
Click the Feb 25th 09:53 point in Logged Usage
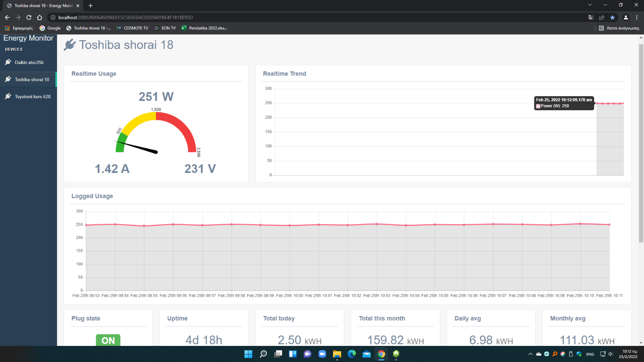pos(86,225)
